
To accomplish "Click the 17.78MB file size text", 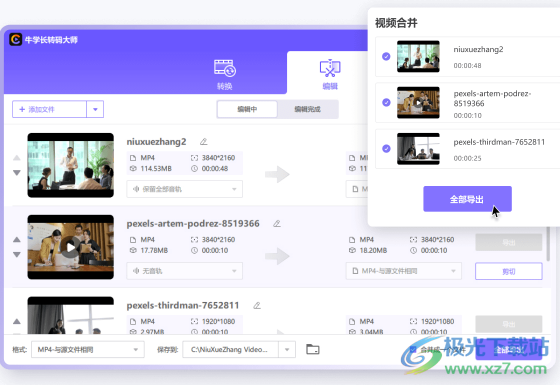I will [154, 250].
